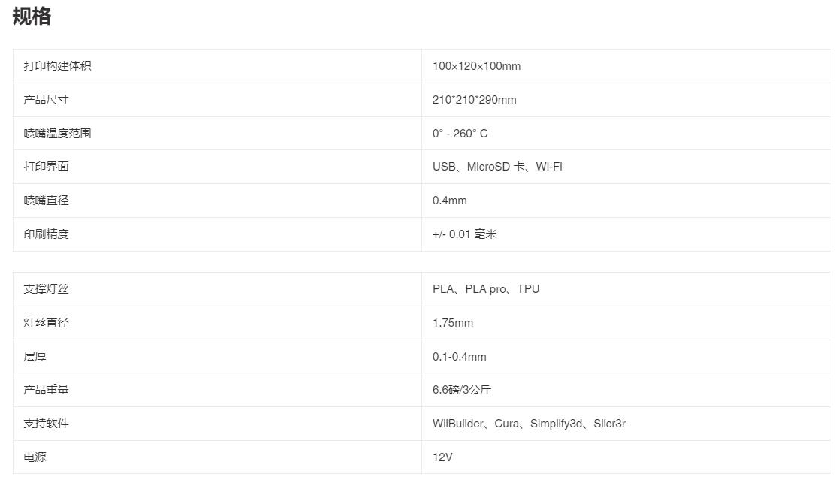Image resolution: width=839 pixels, height=504 pixels.
Task: Select the 0° - 260° C value
Action: pos(460,134)
